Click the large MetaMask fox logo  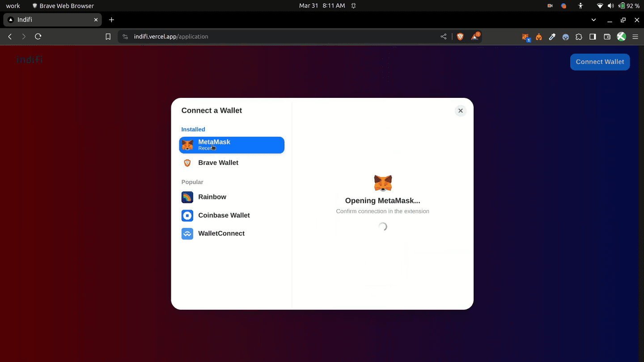(383, 183)
